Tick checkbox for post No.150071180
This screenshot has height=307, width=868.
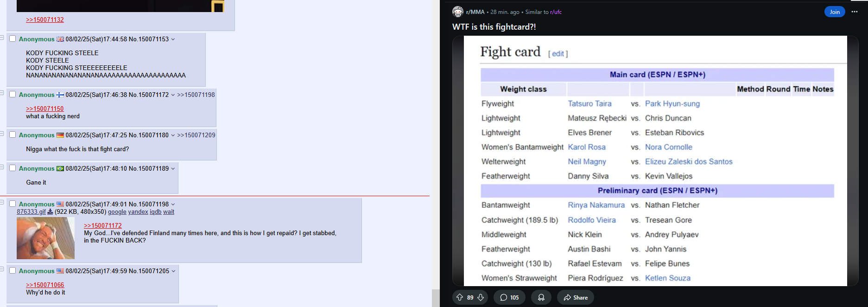click(13, 134)
